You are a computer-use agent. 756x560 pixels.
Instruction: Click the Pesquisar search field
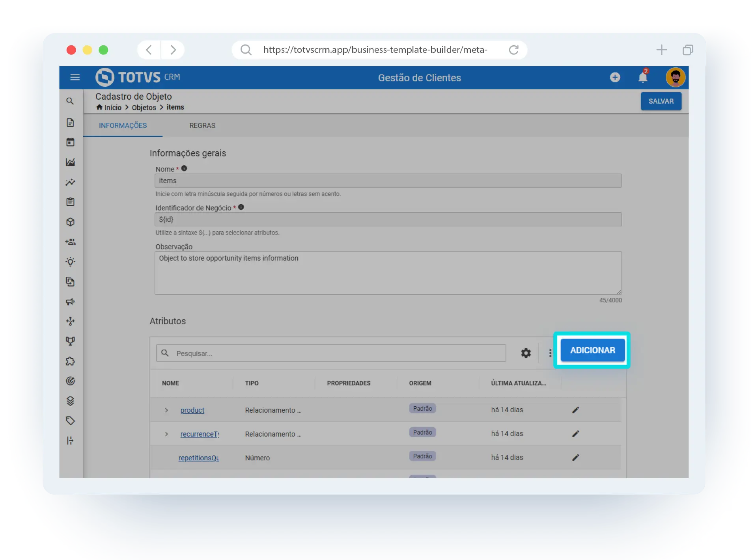click(x=330, y=353)
